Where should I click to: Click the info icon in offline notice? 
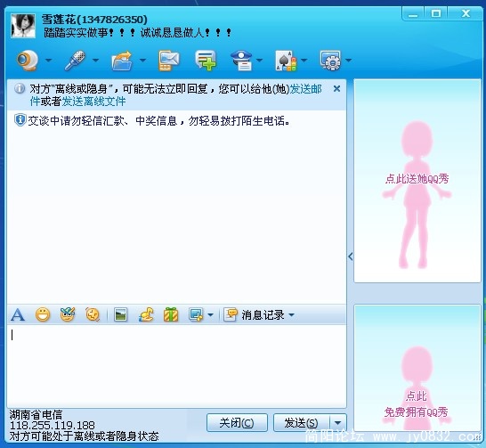point(20,89)
